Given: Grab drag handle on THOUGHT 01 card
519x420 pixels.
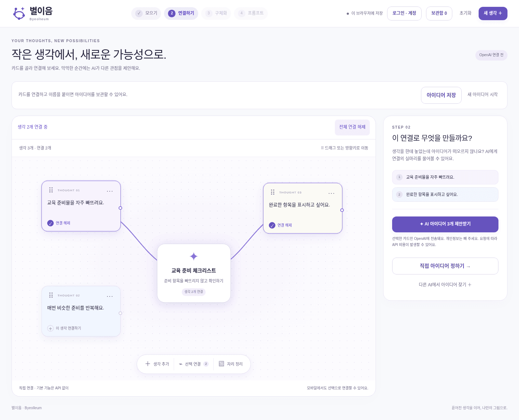Looking at the screenshot, I should pos(51,190).
